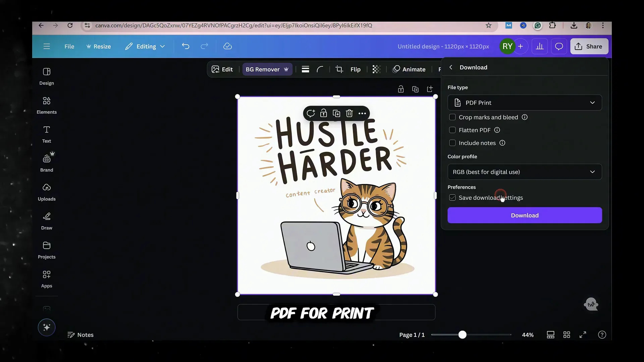Expand the PDF Print file type dropdown
Viewport: 644px width, 362px height.
tap(525, 103)
